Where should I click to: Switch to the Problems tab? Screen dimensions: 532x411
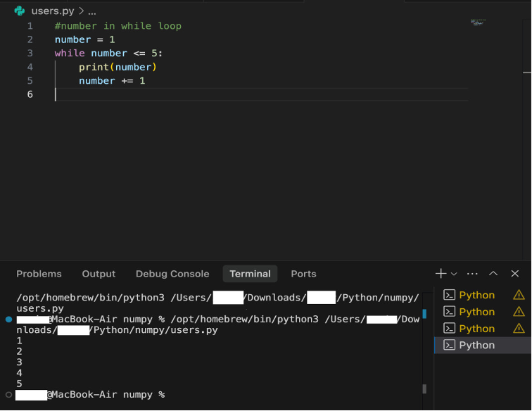pyautogui.click(x=39, y=274)
